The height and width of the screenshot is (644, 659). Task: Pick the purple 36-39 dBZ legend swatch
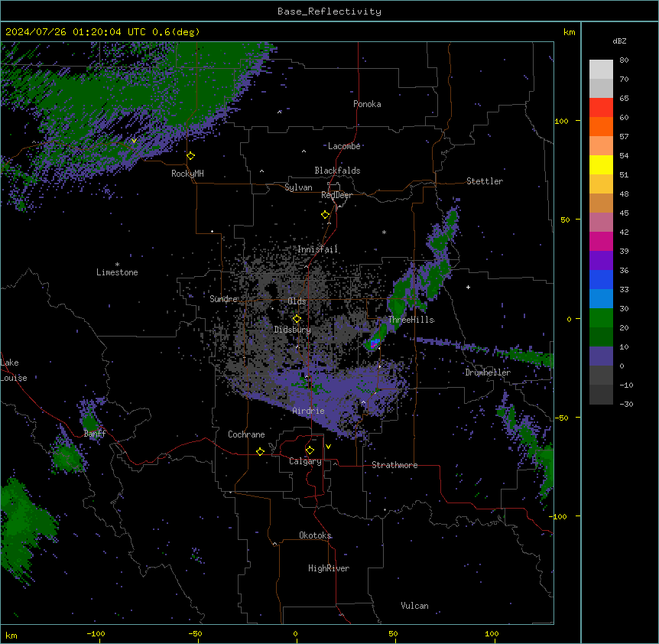[601, 261]
